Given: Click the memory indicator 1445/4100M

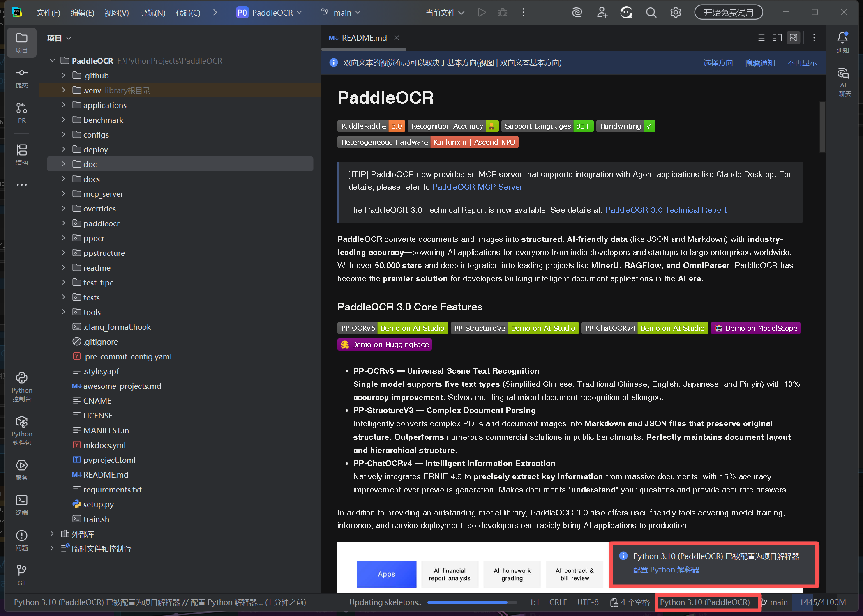Looking at the screenshot, I should (x=822, y=602).
